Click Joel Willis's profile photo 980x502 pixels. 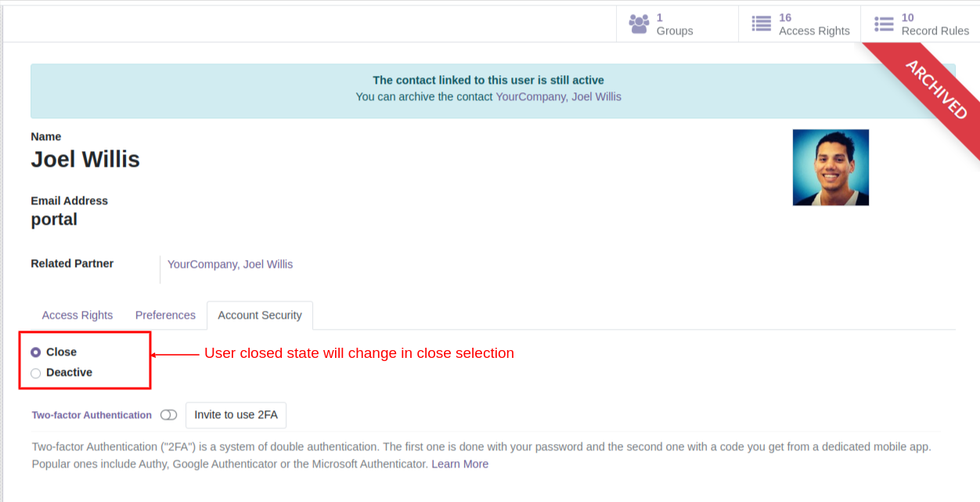(x=830, y=168)
